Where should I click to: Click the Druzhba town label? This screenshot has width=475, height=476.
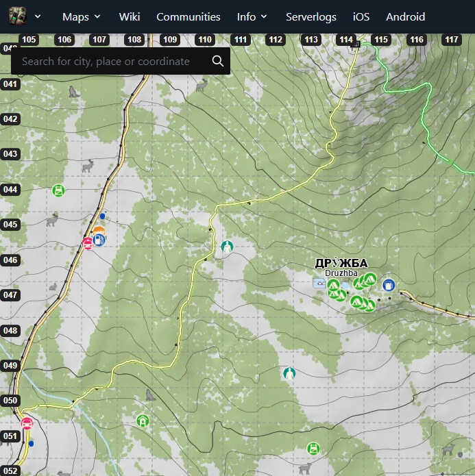(x=341, y=273)
